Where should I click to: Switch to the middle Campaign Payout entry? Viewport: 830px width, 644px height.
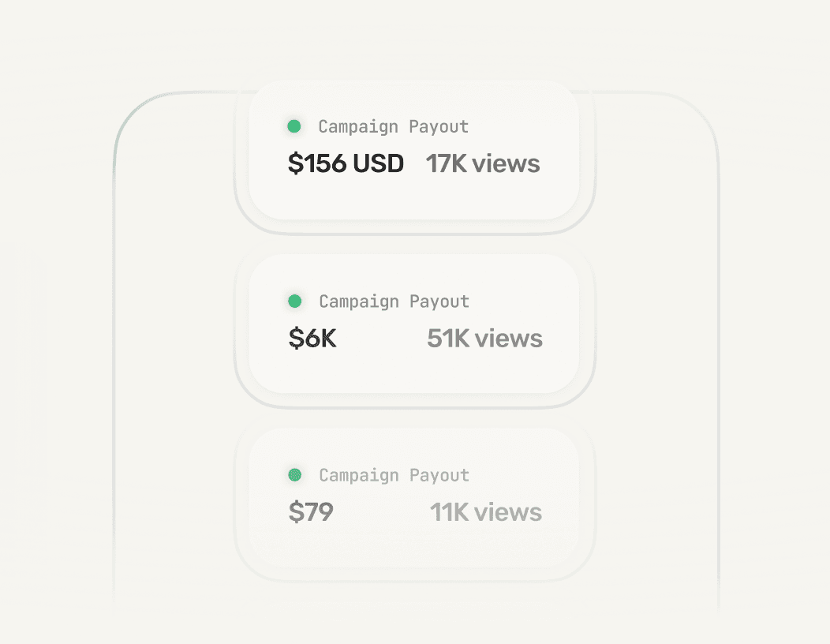[x=414, y=324]
